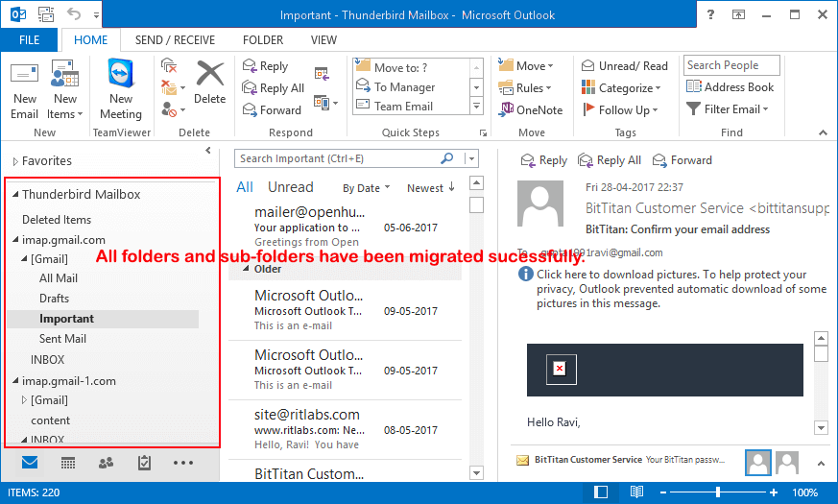Image resolution: width=838 pixels, height=504 pixels.
Task: Click Reply All in the ribbon
Action: click(274, 87)
